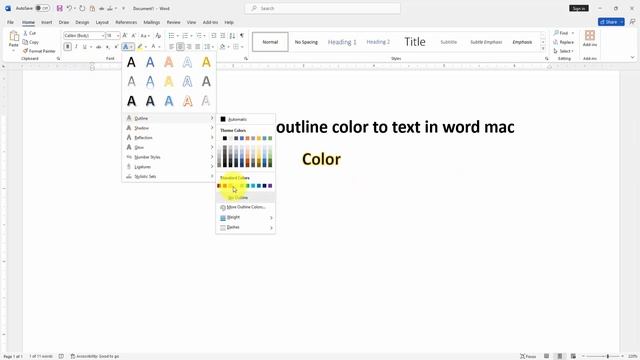The width and height of the screenshot is (640, 360).
Task: Toggle Align Left for paragraph
Action: coord(171,47)
